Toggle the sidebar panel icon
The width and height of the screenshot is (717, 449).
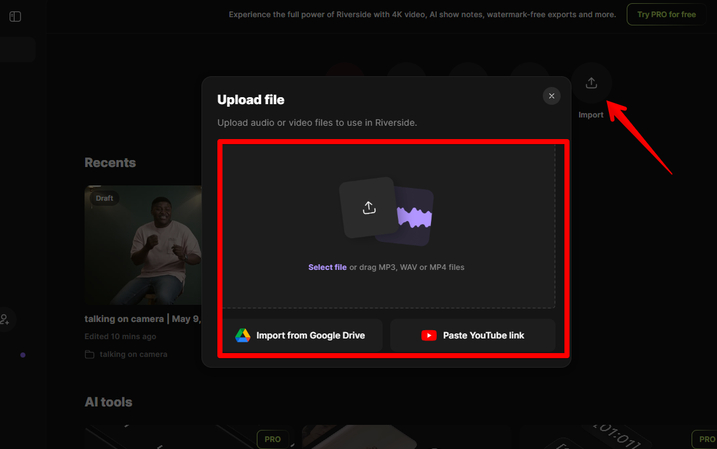point(15,16)
